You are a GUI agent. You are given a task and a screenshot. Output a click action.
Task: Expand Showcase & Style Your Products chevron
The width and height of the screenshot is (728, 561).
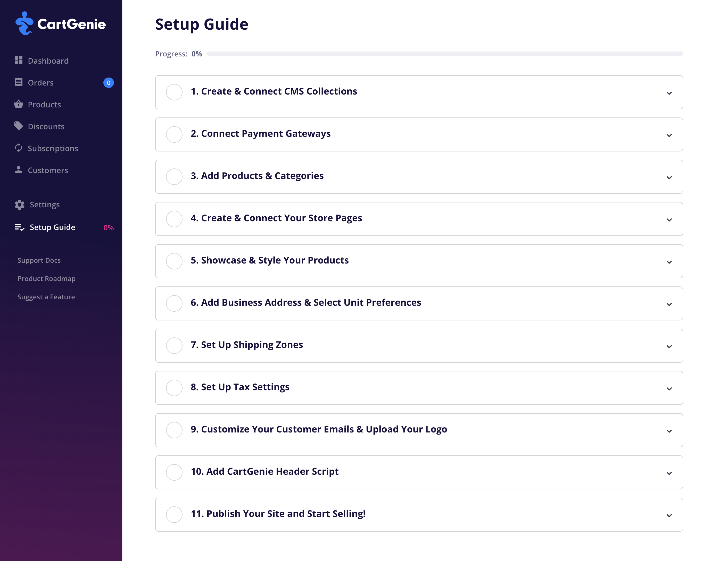click(669, 262)
